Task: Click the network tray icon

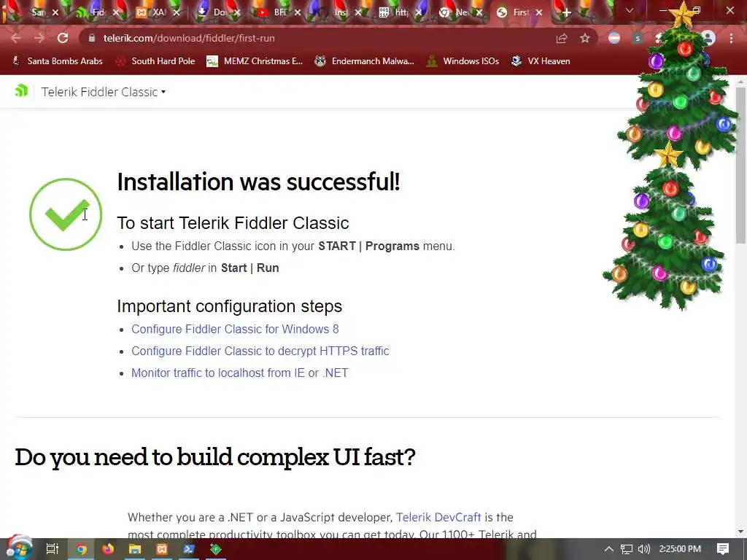Action: [627, 549]
